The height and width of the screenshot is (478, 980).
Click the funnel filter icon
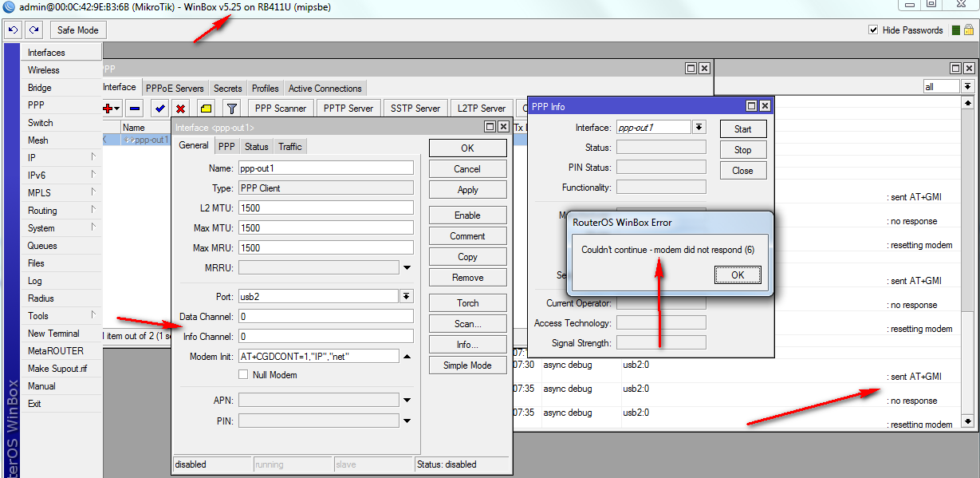coord(231,109)
